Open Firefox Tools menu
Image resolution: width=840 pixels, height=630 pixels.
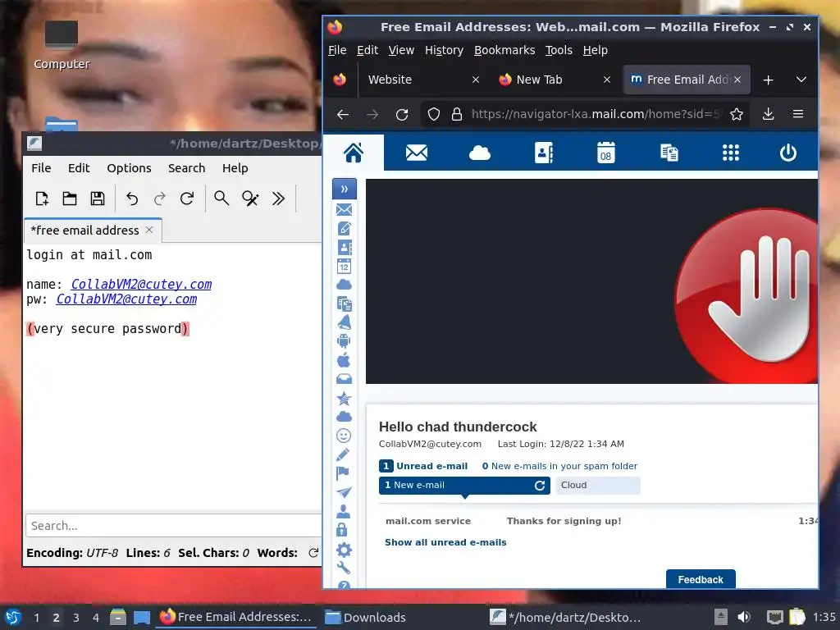pos(559,50)
